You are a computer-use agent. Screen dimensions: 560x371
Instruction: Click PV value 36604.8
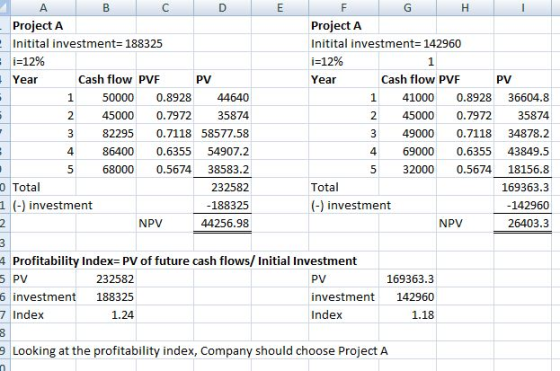[x=529, y=97]
